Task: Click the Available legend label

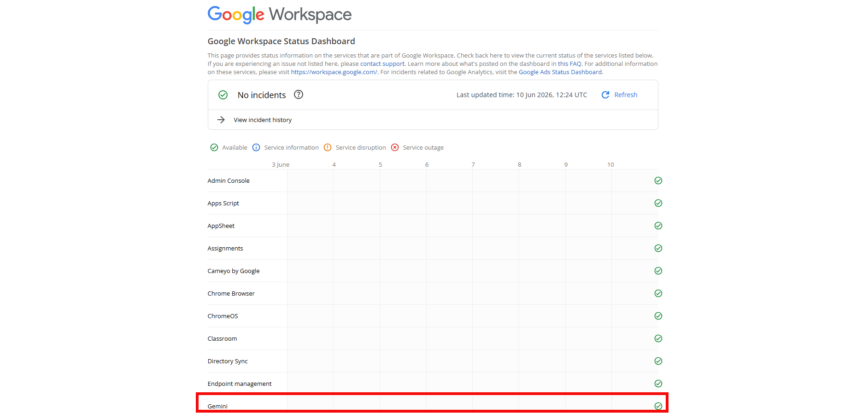Action: 235,148
